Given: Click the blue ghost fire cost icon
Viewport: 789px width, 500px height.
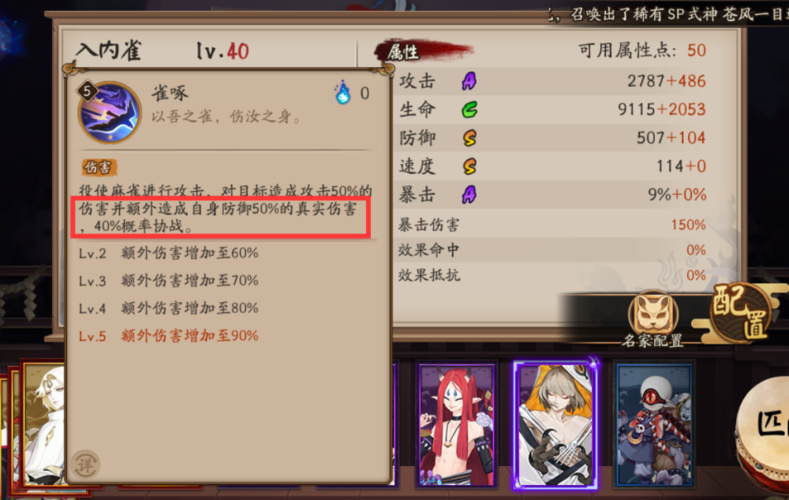Looking at the screenshot, I should 343,92.
